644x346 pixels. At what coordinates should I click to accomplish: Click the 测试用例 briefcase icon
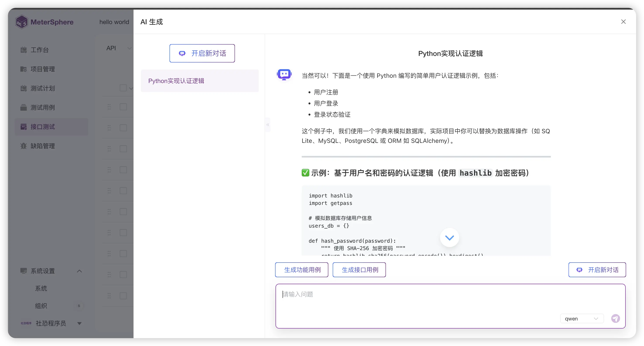(x=24, y=107)
